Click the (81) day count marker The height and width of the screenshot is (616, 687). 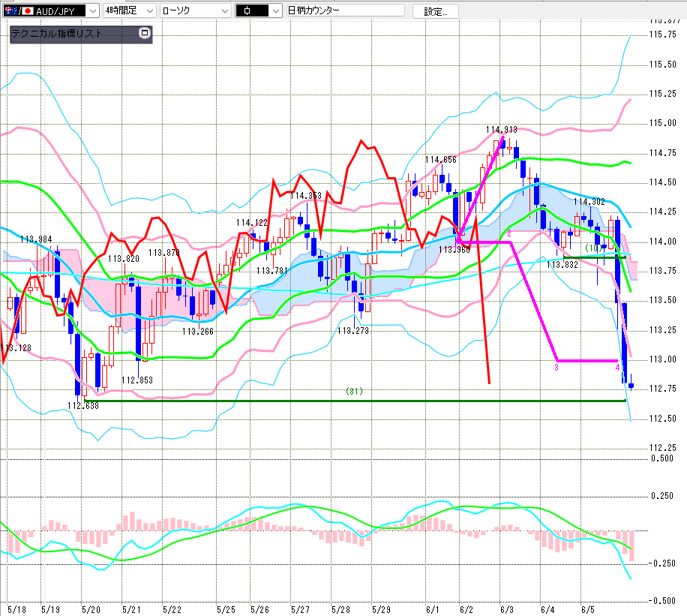(x=354, y=391)
